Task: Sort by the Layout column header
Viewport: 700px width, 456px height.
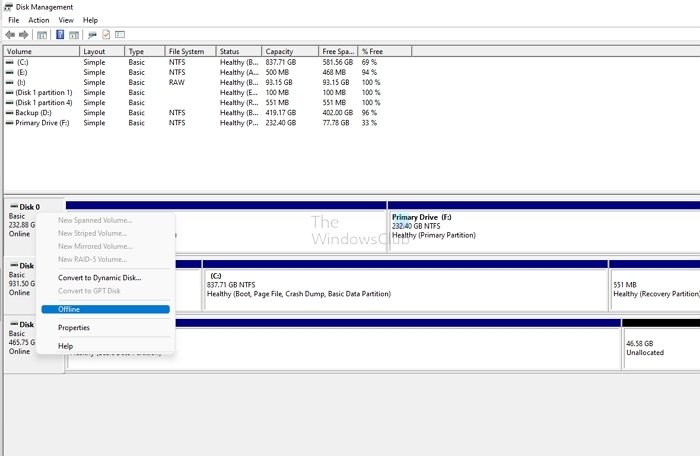Action: (x=102, y=51)
